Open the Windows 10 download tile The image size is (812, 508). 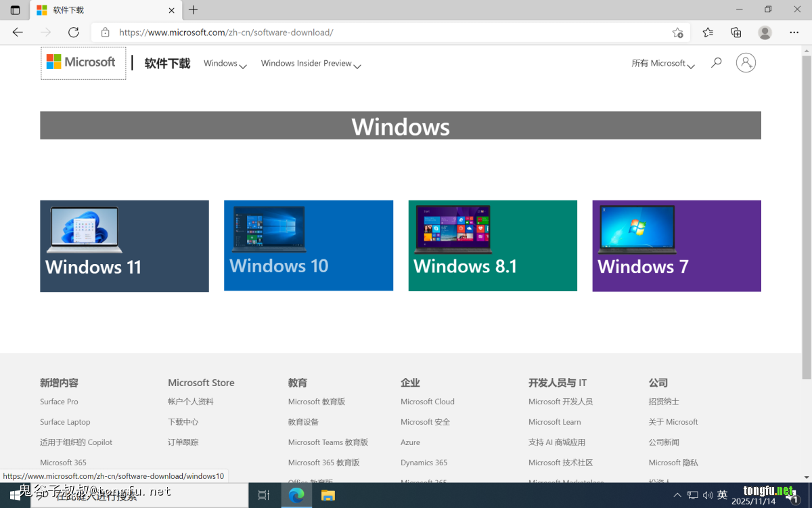pyautogui.click(x=309, y=245)
